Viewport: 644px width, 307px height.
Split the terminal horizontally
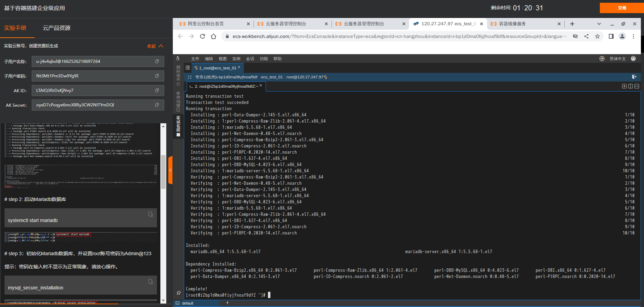[637, 86]
